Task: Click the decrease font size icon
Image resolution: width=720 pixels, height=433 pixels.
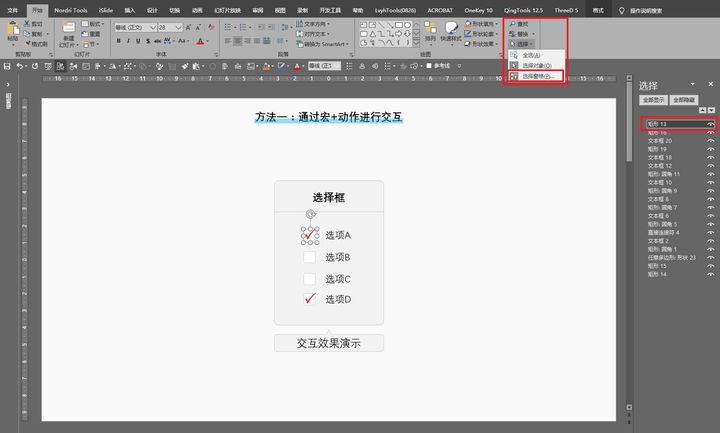Action: point(198,28)
